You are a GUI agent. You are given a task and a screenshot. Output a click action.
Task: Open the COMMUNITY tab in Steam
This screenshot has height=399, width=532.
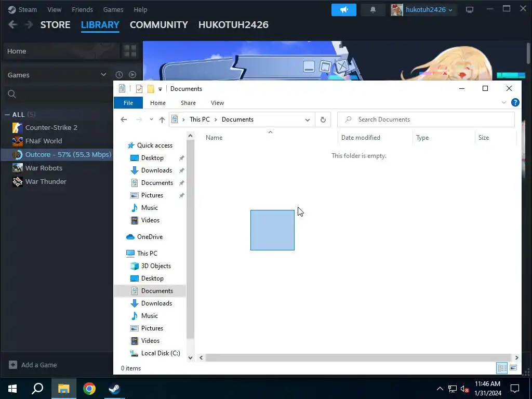(159, 25)
